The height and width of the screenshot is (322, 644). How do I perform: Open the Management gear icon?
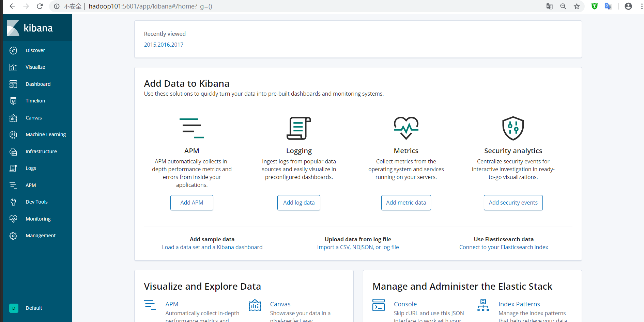(13, 236)
